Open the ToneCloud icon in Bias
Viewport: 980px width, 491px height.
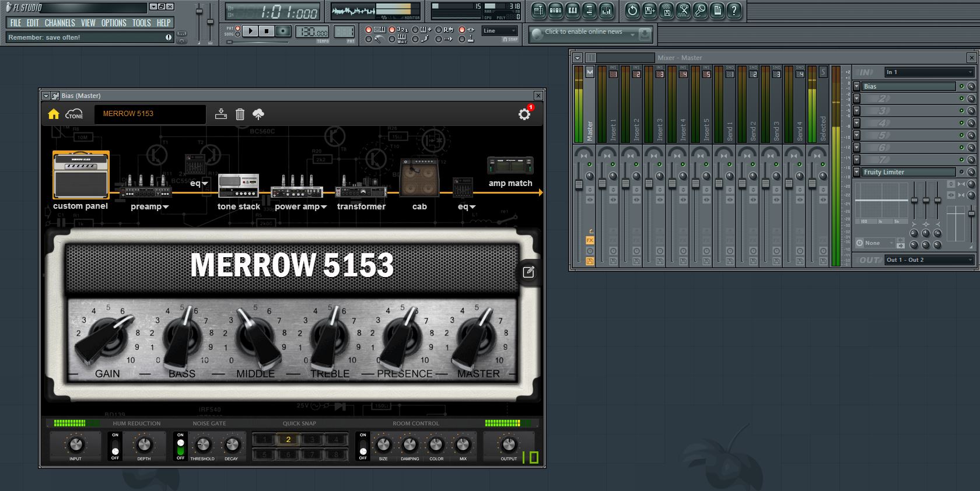coord(74,114)
